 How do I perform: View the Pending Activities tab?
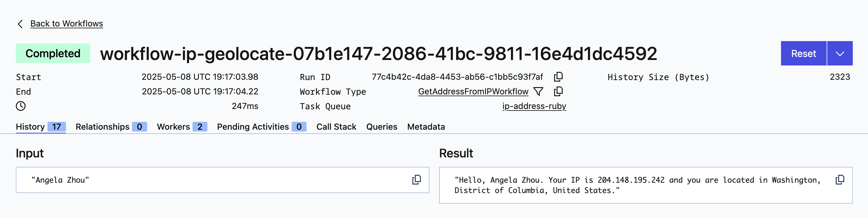click(x=253, y=127)
